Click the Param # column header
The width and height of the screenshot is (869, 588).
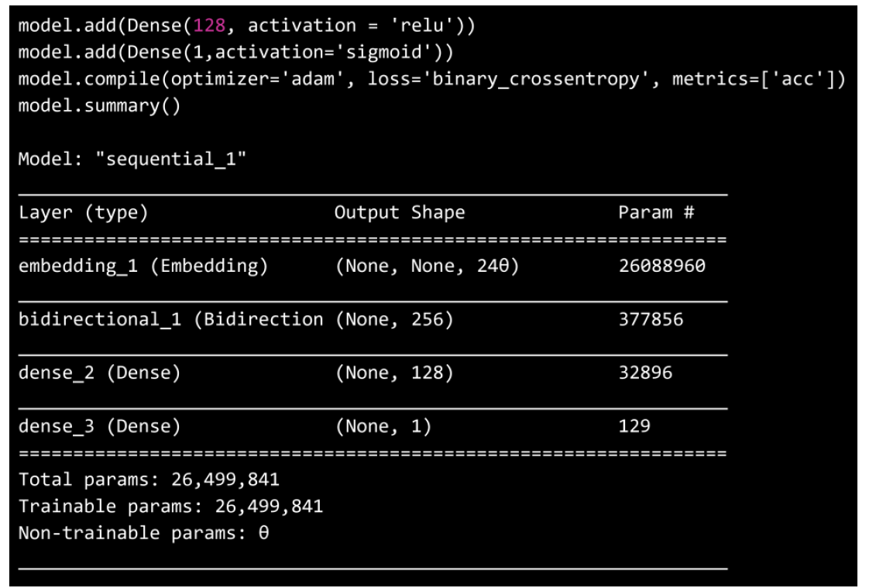point(656,213)
